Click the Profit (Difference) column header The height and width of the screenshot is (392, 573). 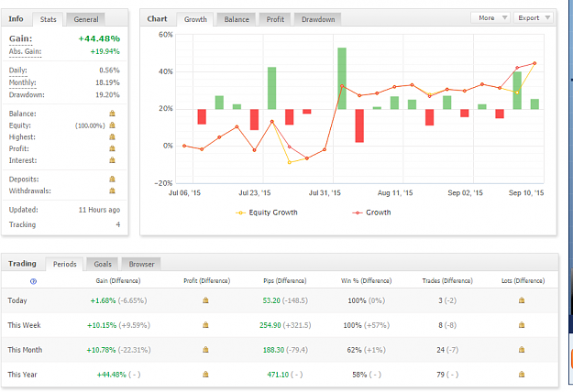pos(207,280)
